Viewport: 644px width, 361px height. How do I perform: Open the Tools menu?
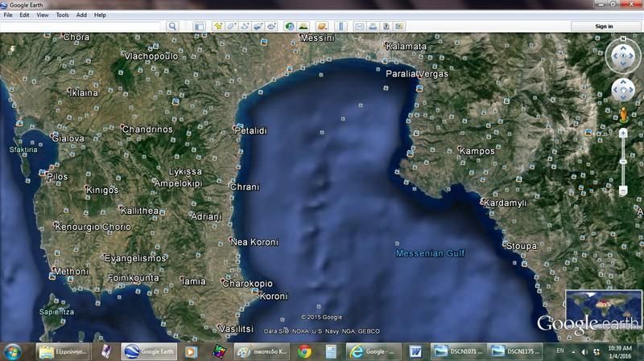pos(62,15)
